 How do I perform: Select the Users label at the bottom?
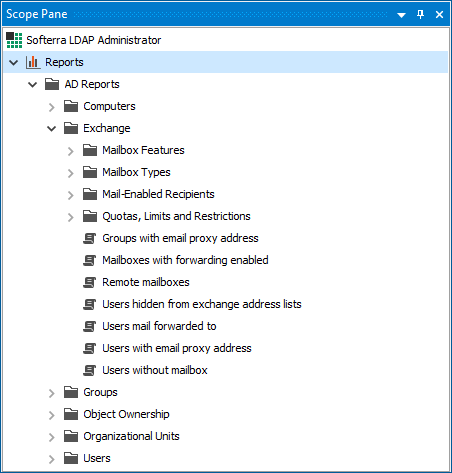[x=97, y=458]
